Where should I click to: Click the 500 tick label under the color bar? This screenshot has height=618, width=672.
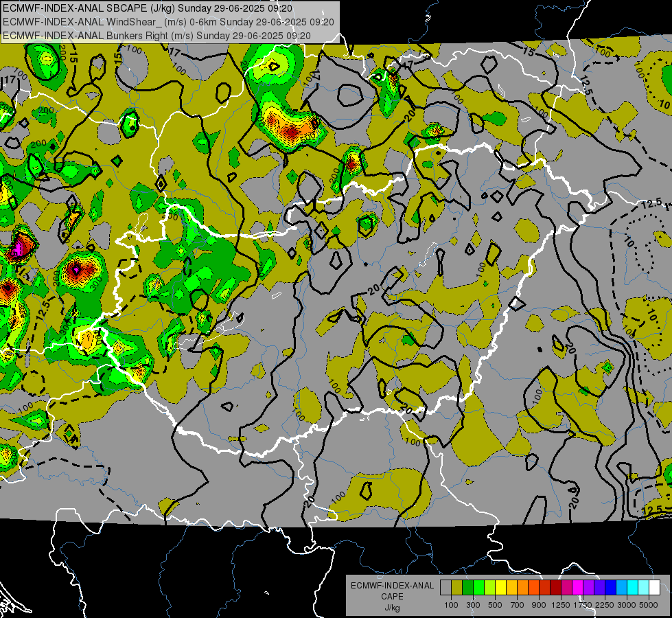tap(495, 605)
